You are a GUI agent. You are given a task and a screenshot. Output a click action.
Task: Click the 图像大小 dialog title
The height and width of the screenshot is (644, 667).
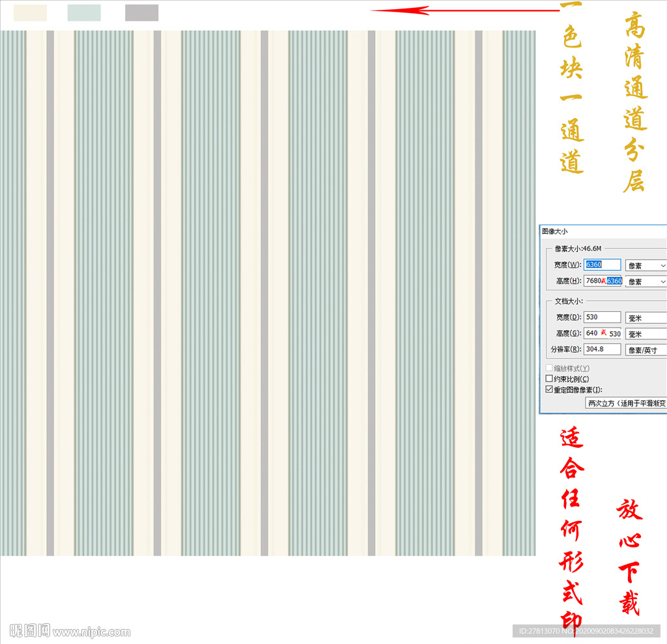555,231
